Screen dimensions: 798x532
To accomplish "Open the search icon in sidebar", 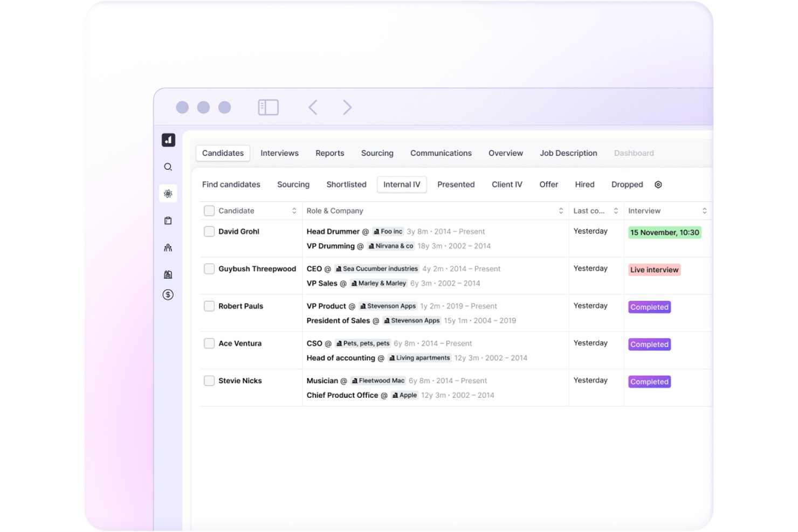I will point(168,167).
